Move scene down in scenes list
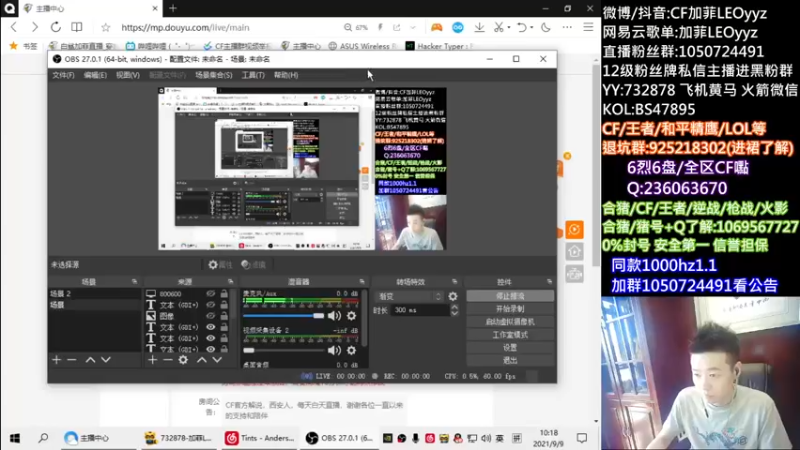Screen dimensions: 800x450 click(106, 360)
